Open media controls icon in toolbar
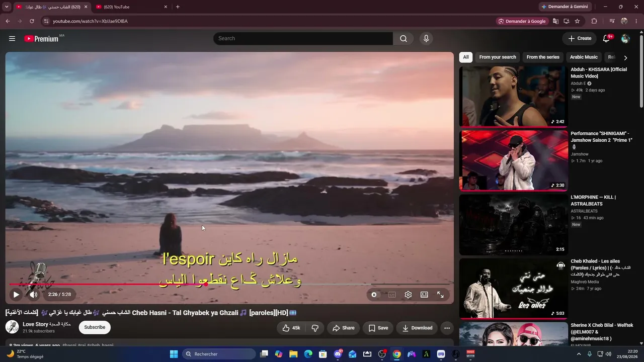This screenshot has width=644, height=362. pos(612,21)
